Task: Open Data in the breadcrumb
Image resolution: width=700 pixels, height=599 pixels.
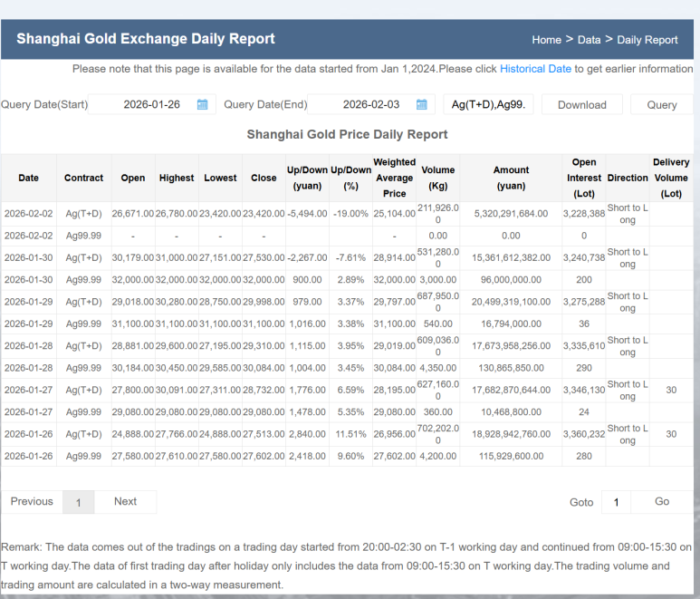Action: click(x=589, y=40)
